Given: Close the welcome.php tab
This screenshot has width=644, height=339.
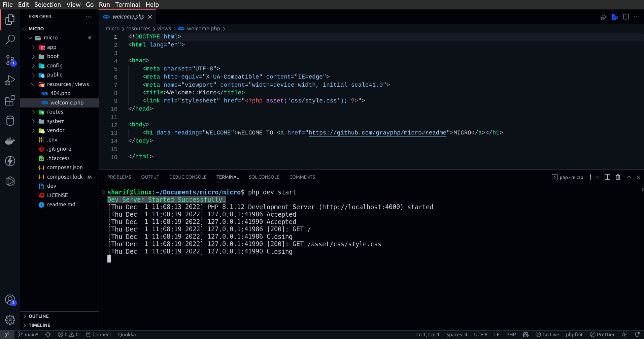Looking at the screenshot, I should click(x=150, y=17).
